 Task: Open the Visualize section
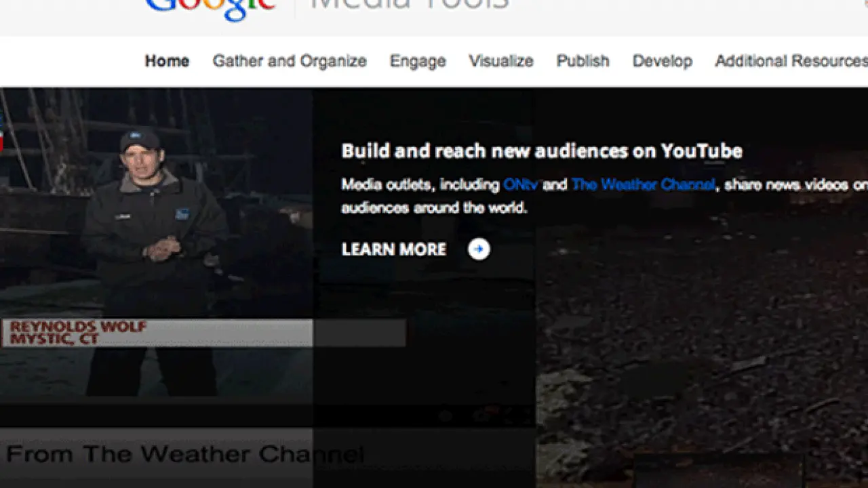pyautogui.click(x=501, y=61)
